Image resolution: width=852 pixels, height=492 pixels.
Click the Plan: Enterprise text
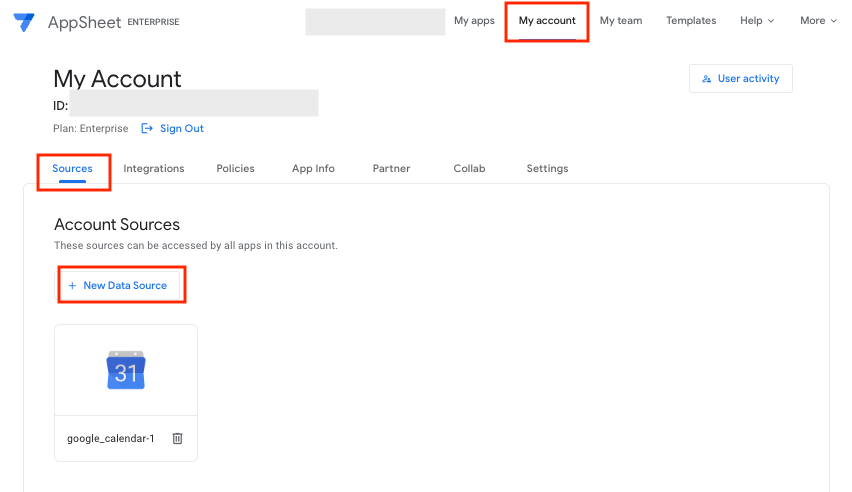91,128
